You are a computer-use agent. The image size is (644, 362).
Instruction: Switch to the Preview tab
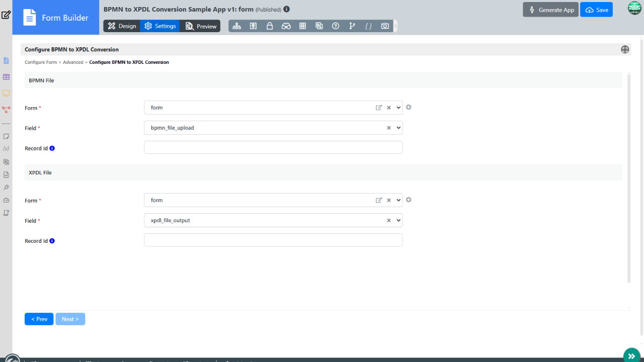[x=201, y=26]
